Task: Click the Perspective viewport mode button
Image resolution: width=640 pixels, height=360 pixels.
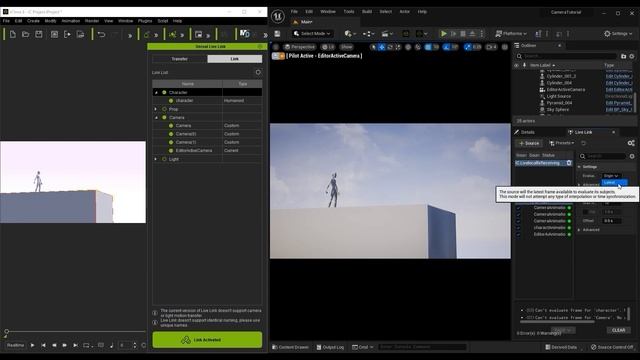Action: click(x=300, y=47)
